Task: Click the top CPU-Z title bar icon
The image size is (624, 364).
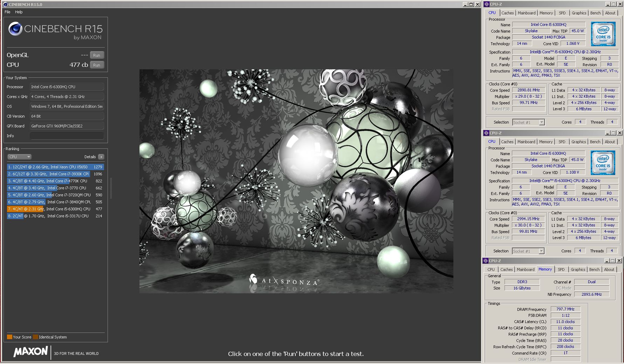Action: point(486,4)
